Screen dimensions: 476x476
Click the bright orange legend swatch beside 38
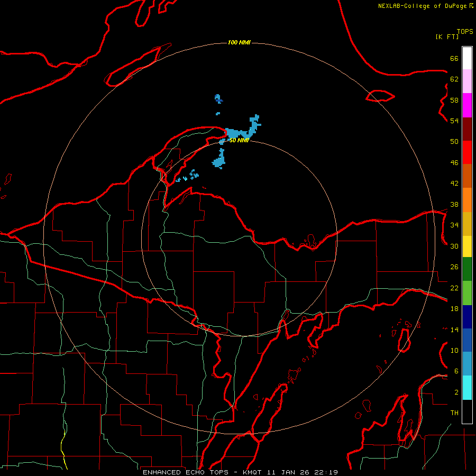tap(467, 200)
